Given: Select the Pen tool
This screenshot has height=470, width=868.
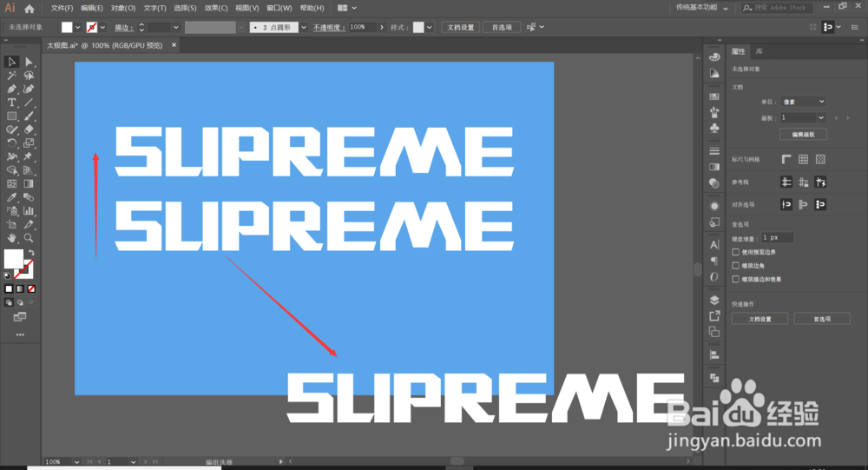Looking at the screenshot, I should click(11, 89).
